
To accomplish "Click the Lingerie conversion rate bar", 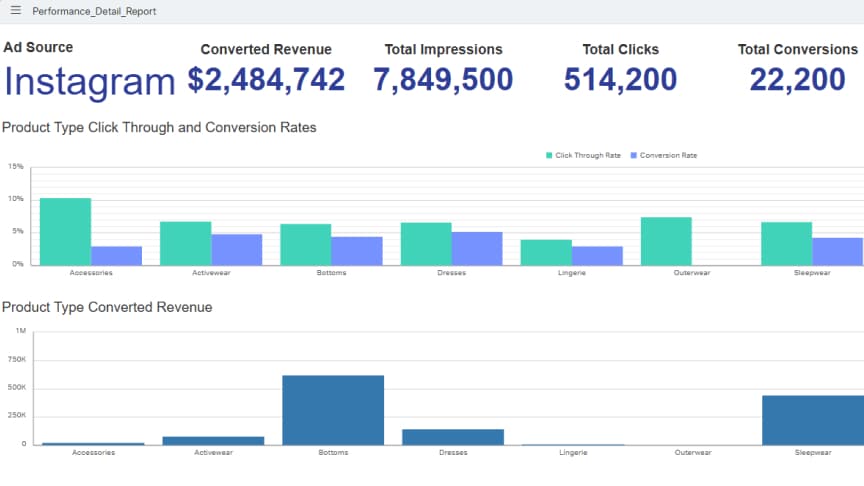I will click(597, 256).
